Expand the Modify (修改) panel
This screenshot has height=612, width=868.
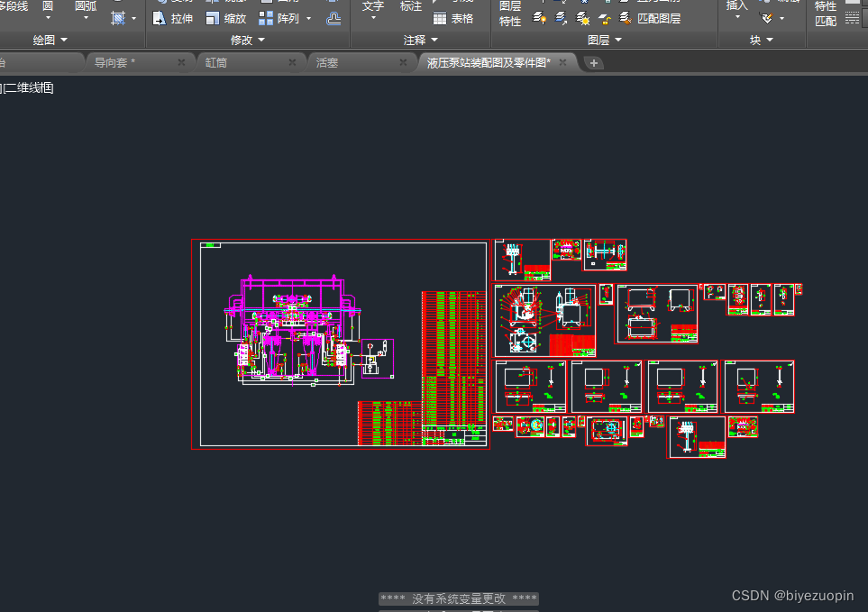248,40
